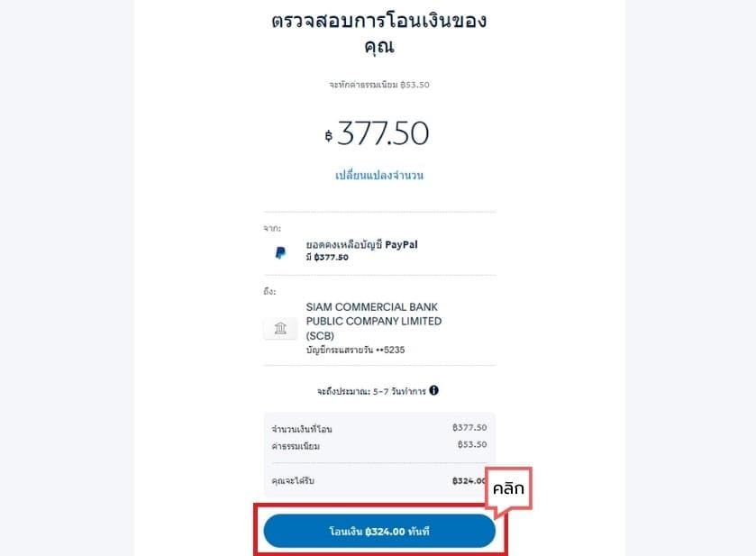The height and width of the screenshot is (556, 756).
Task: Click the 5-7 วันทำการ arrival estimate text
Action: [x=399, y=391]
